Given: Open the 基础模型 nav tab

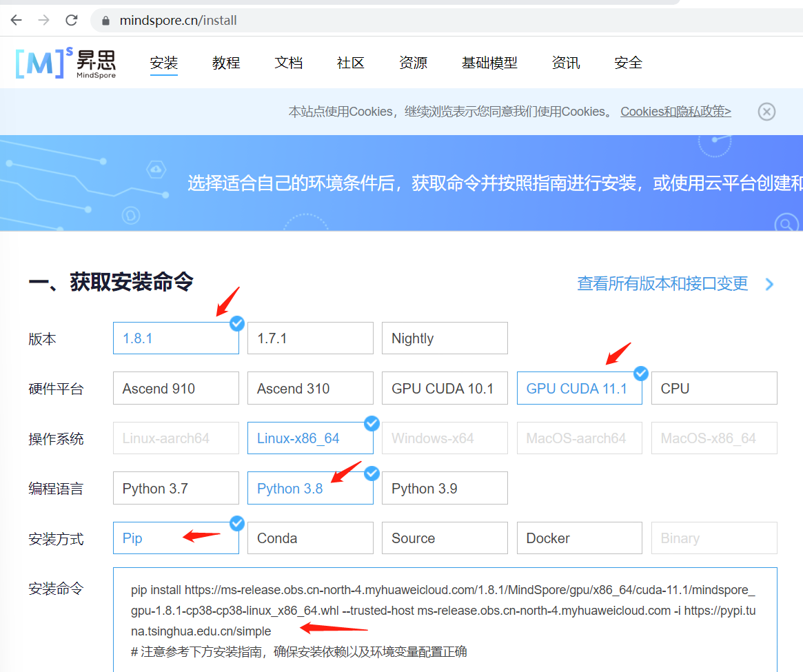Looking at the screenshot, I should pyautogui.click(x=489, y=63).
